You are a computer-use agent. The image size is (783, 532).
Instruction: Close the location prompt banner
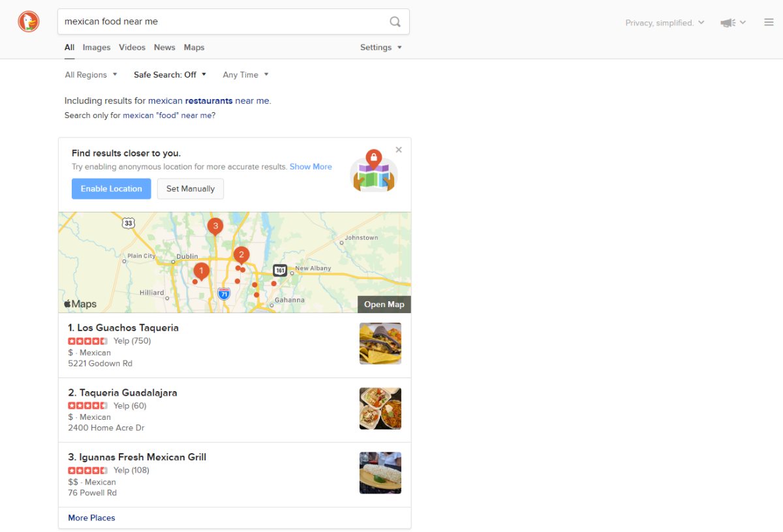point(399,150)
